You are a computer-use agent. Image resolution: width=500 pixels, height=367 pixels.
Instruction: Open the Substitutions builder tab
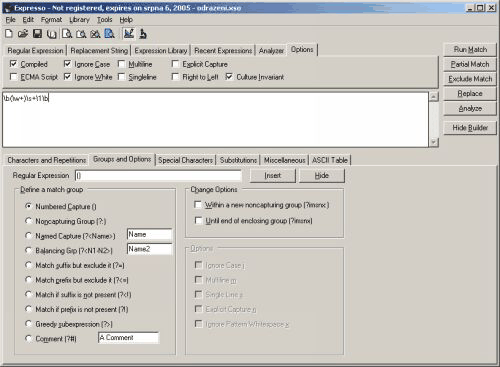(x=238, y=160)
